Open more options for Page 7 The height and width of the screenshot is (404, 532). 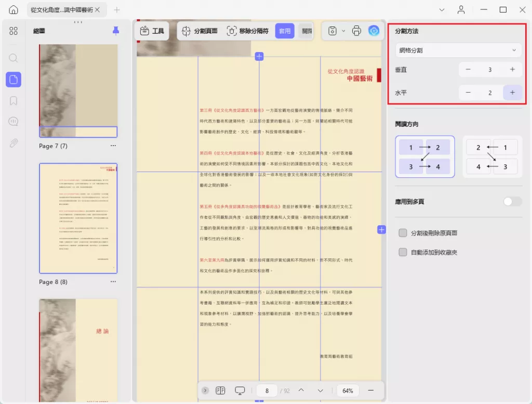113,146
